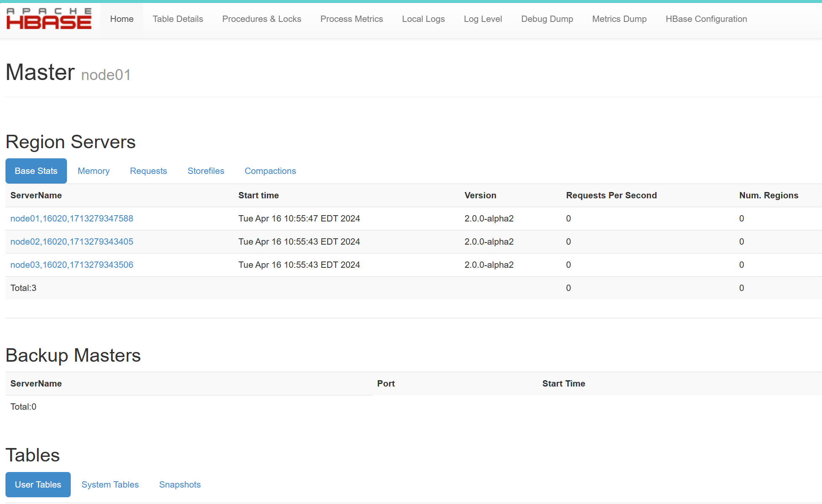Select the Base Stats tab
This screenshot has height=504, width=822.
pos(36,171)
